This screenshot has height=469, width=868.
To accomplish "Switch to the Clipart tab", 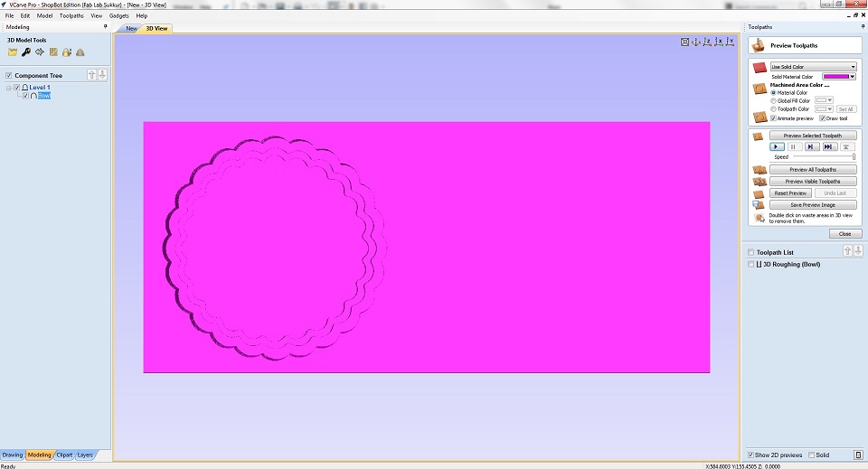I will click(64, 455).
